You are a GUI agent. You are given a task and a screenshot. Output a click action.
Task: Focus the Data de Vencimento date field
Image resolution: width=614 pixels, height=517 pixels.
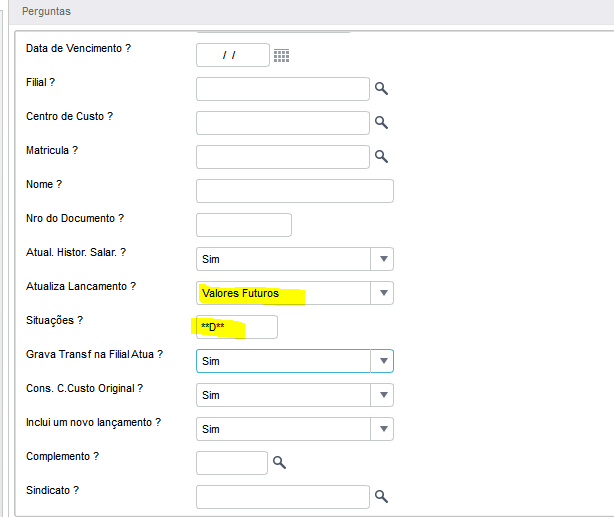pos(233,55)
